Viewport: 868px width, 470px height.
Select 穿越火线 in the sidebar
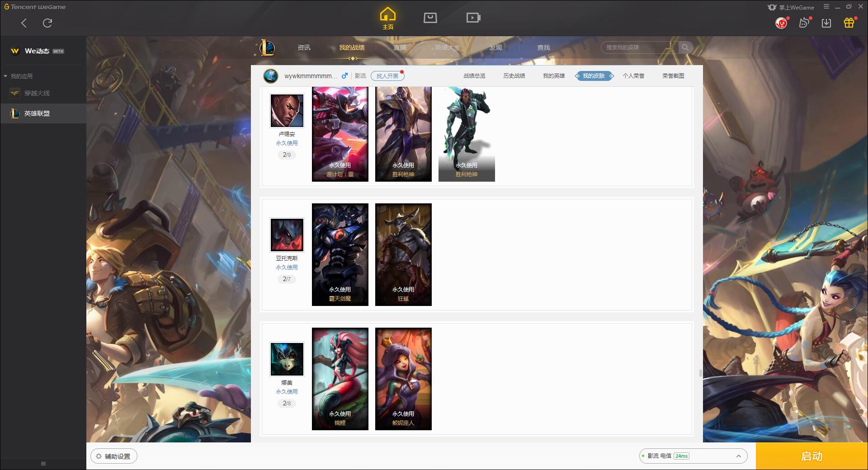point(43,93)
